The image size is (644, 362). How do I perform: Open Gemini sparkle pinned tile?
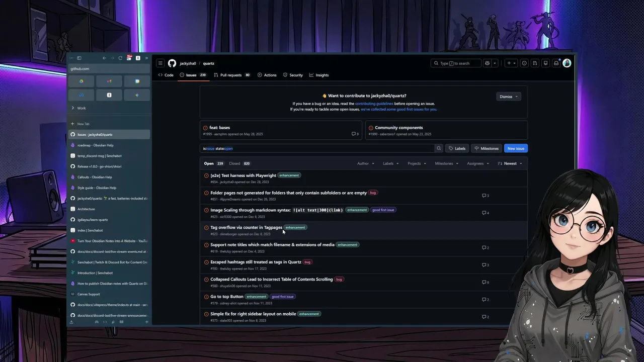[137, 95]
